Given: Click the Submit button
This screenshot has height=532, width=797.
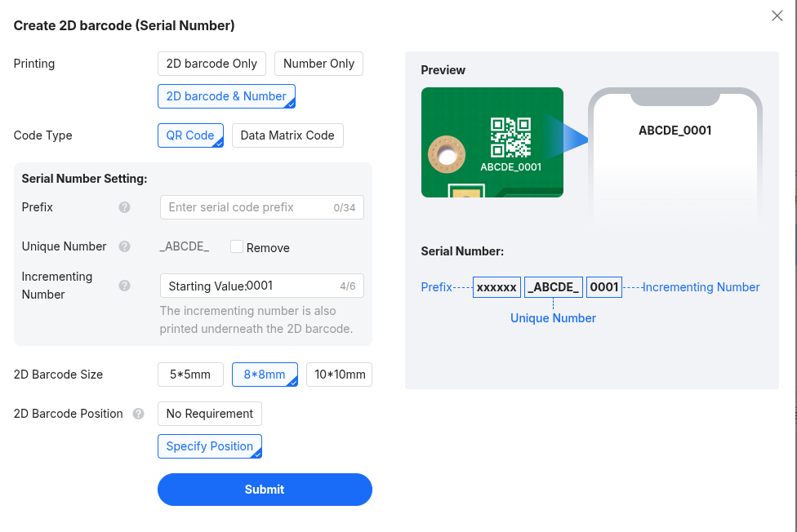Looking at the screenshot, I should [265, 490].
